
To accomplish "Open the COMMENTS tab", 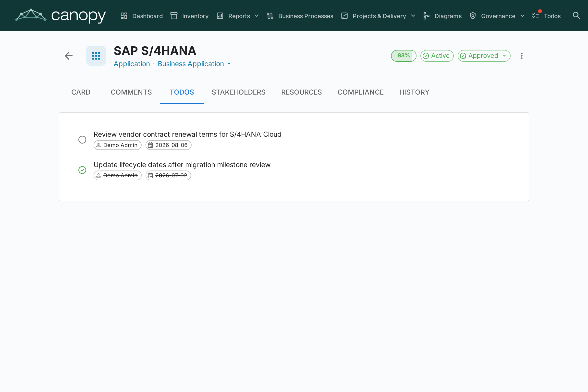I will coord(131,92).
